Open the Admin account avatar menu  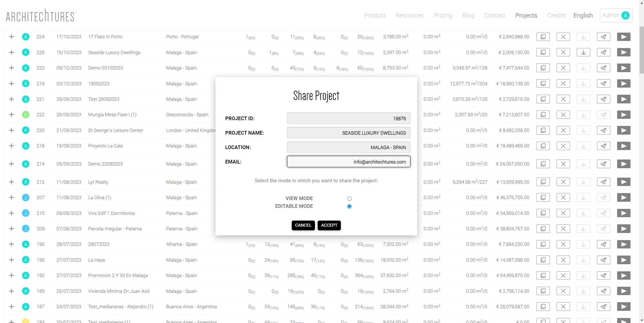pyautogui.click(x=615, y=15)
